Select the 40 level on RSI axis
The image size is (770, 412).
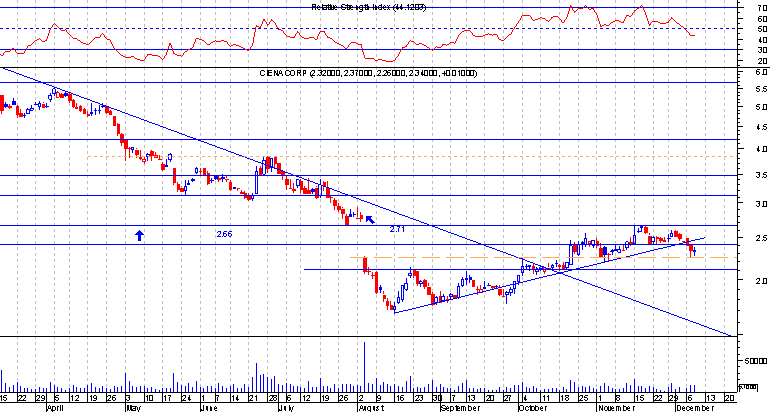coord(761,40)
